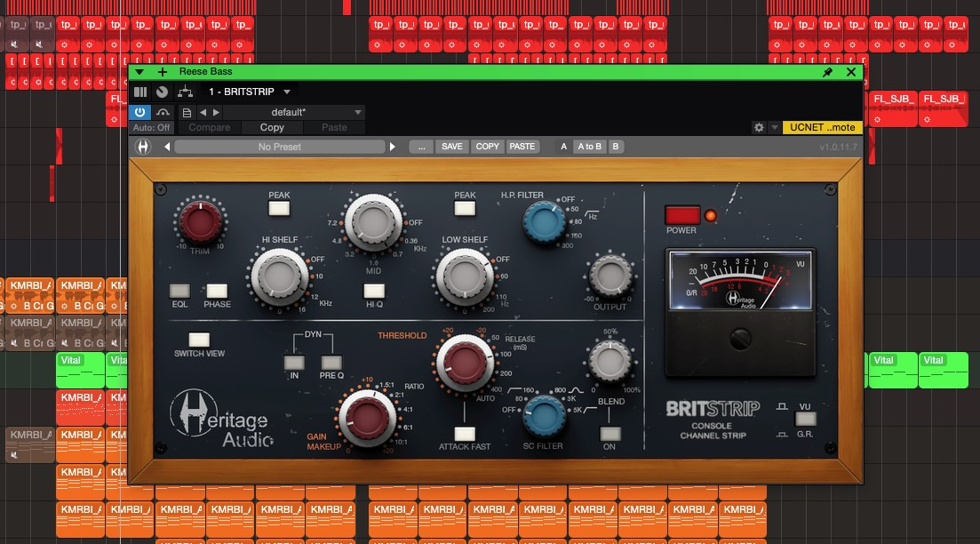Click the red TRIM knob
Viewport: 980px width, 544px height.
pos(200,222)
